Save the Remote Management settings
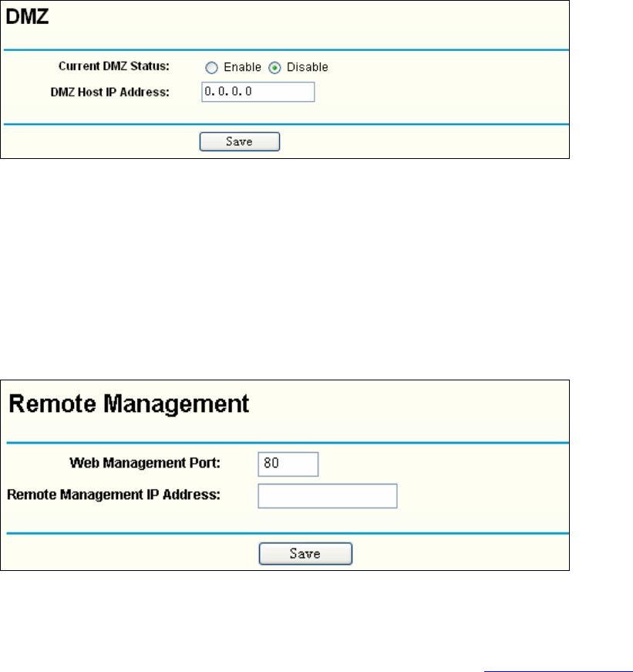Image resolution: width=633 pixels, height=672 pixels. 306,553
